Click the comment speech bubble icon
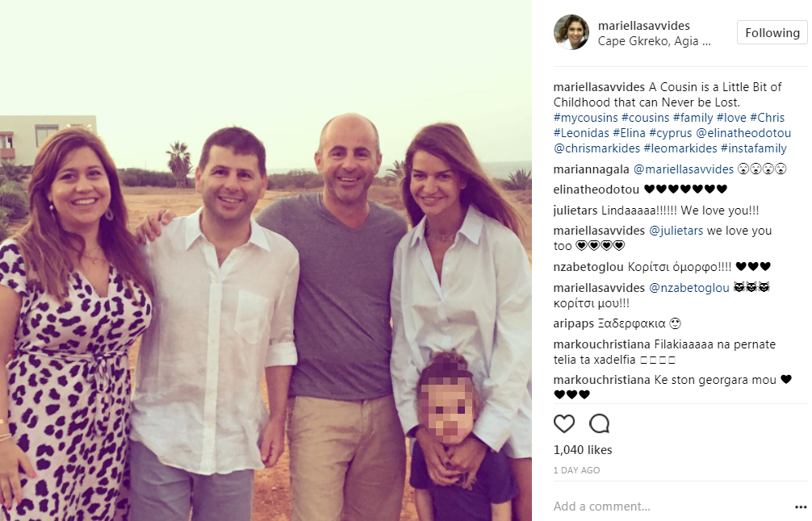 click(x=599, y=423)
